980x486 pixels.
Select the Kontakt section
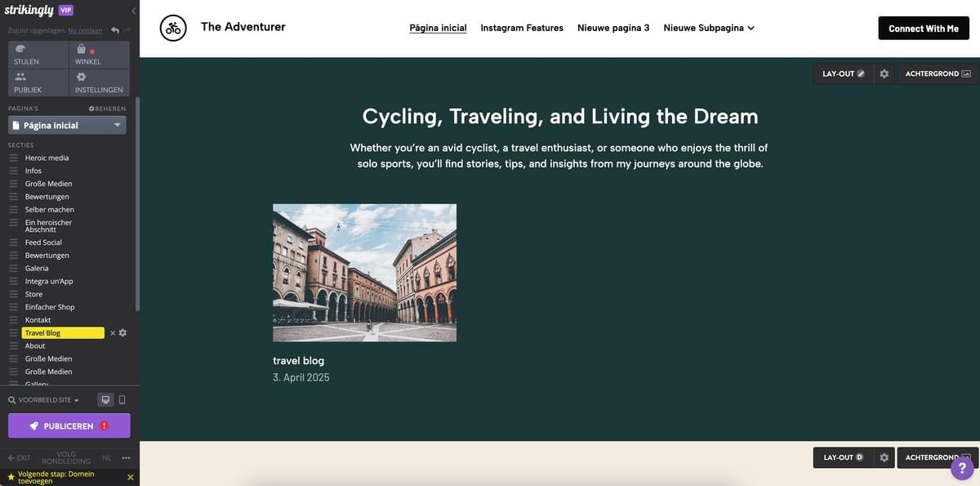pos(38,320)
